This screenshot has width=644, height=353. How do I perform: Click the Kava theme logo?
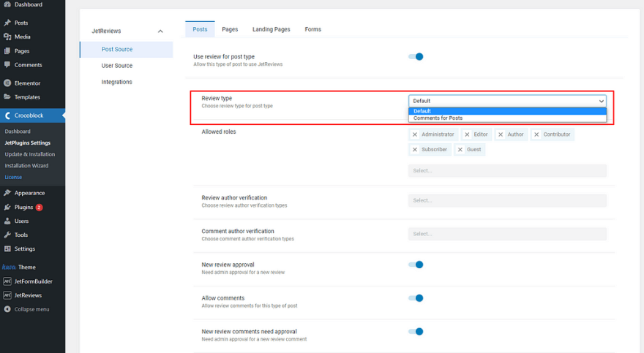point(9,267)
